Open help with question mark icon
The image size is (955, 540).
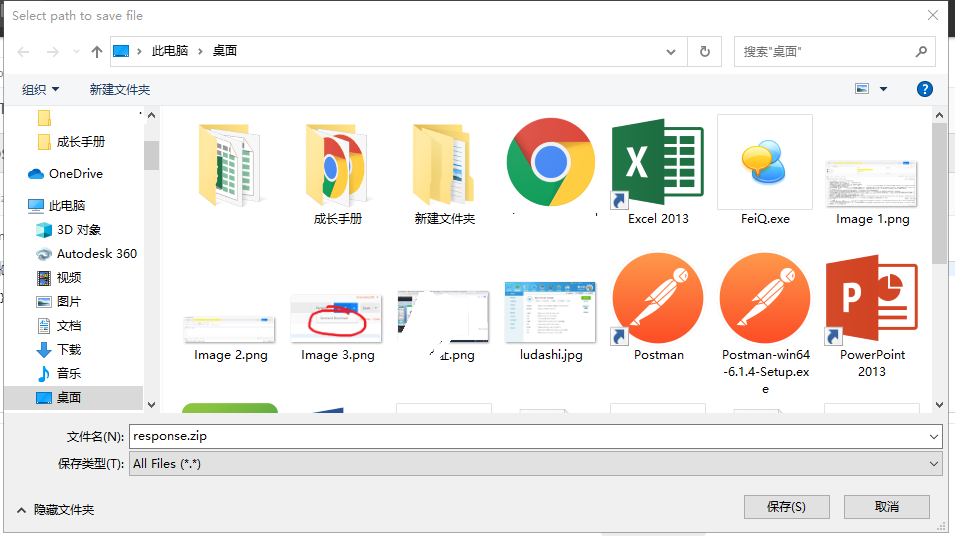click(x=925, y=89)
